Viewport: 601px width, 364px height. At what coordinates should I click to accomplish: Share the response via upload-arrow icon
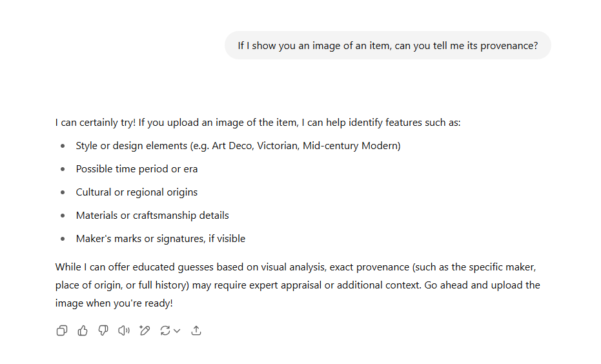pyautogui.click(x=197, y=330)
